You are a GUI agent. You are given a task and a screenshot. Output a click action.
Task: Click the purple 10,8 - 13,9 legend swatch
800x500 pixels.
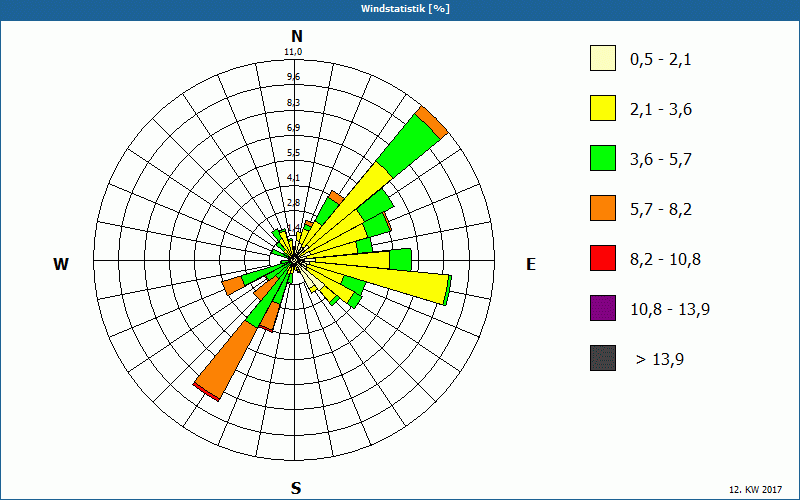pos(603,308)
